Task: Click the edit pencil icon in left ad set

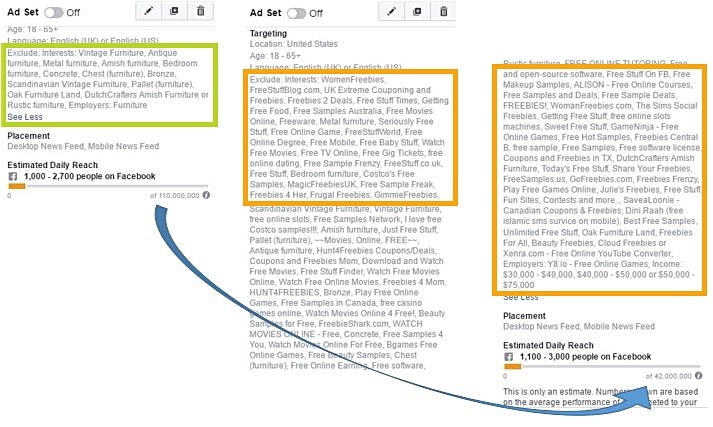Action: [149, 11]
